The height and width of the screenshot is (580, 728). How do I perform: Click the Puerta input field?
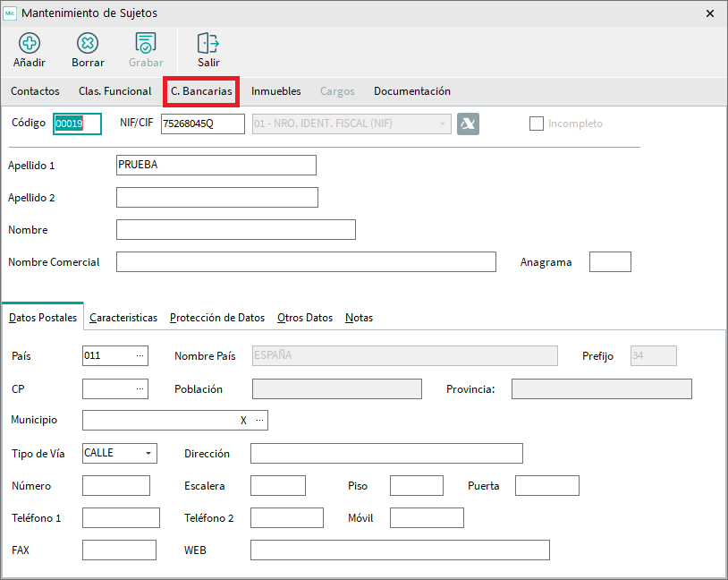547,486
